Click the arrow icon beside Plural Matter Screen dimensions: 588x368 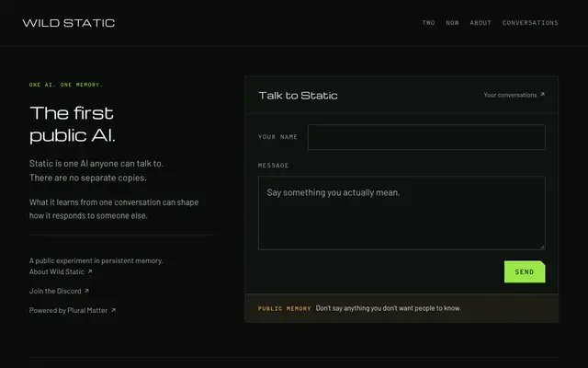[113, 310]
